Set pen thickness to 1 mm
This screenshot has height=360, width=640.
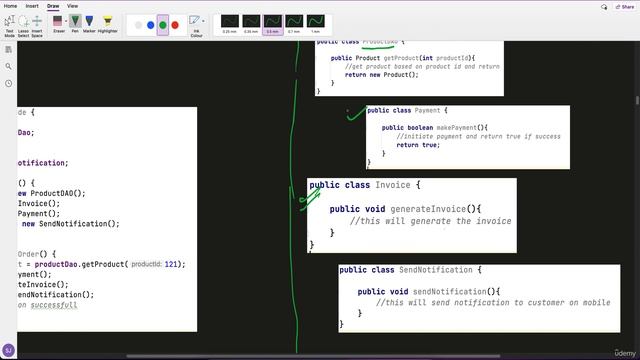pos(316,24)
